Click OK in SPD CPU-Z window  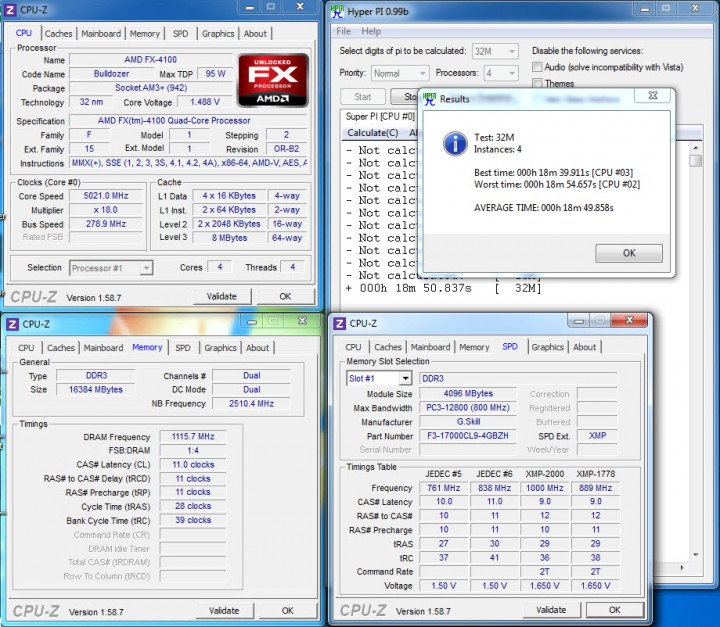click(x=615, y=610)
